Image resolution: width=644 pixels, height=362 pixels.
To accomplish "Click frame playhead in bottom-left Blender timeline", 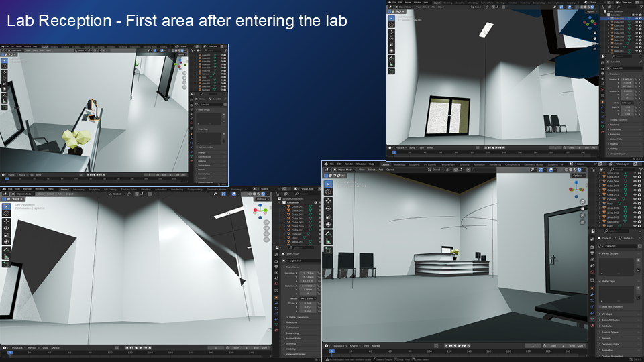I will click(x=10, y=353).
